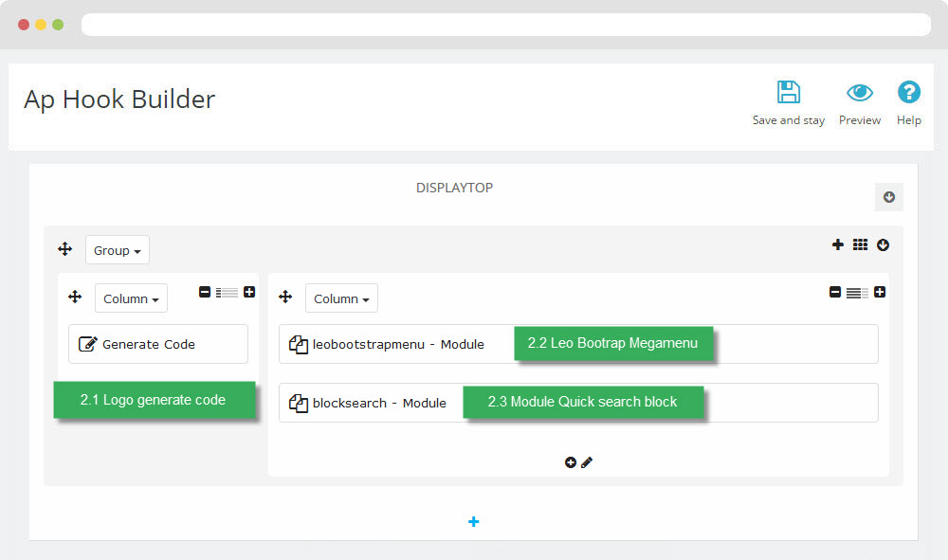Open the Column dropdown above Generate Code
Image resolution: width=948 pixels, height=560 pixels.
131,298
